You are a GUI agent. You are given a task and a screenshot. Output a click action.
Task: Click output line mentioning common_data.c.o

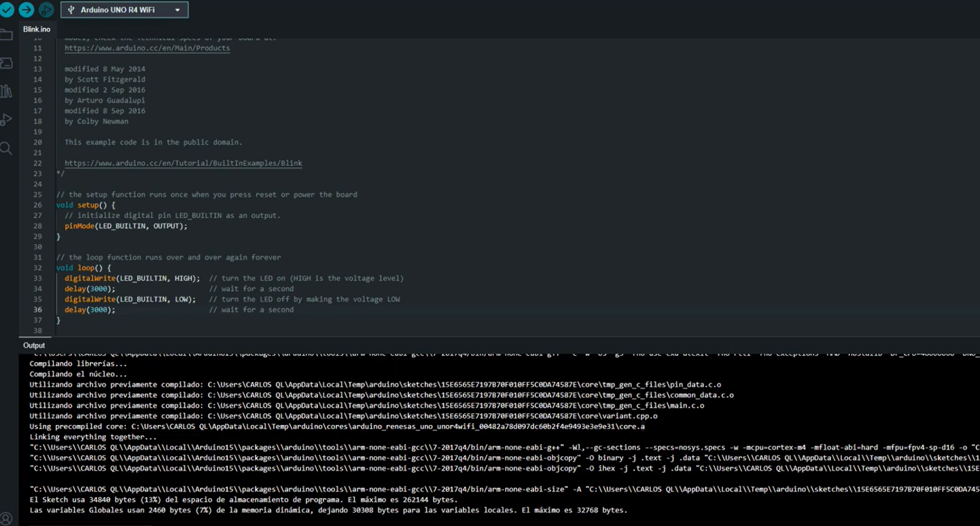point(382,395)
